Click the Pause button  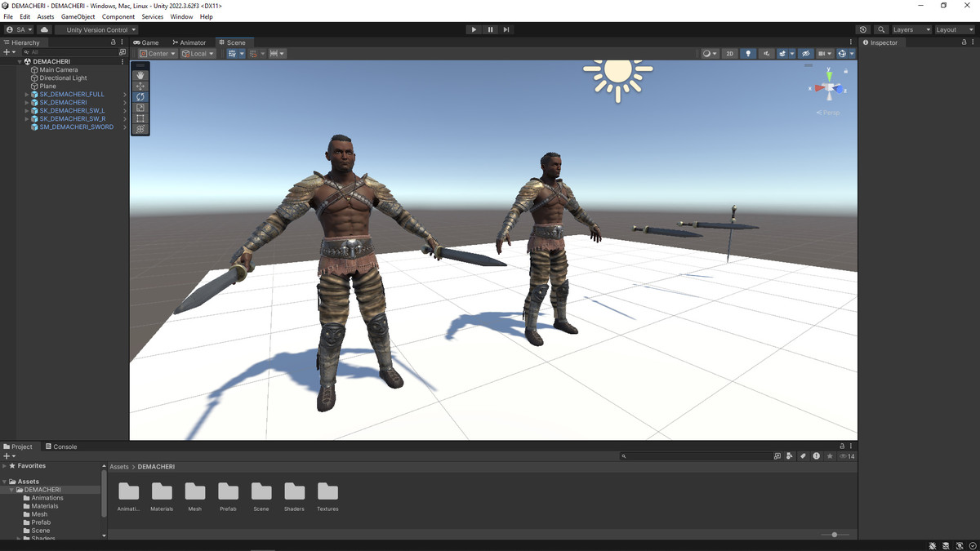point(490,29)
